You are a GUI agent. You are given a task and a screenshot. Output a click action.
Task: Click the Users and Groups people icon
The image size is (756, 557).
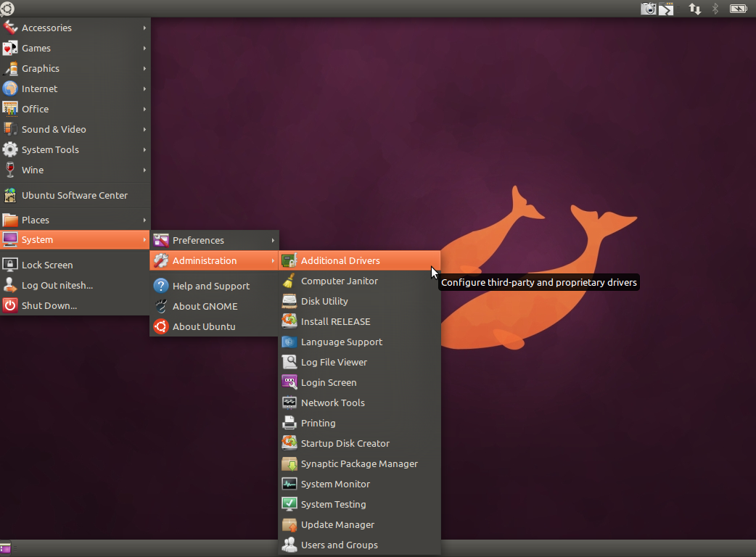[x=289, y=545]
